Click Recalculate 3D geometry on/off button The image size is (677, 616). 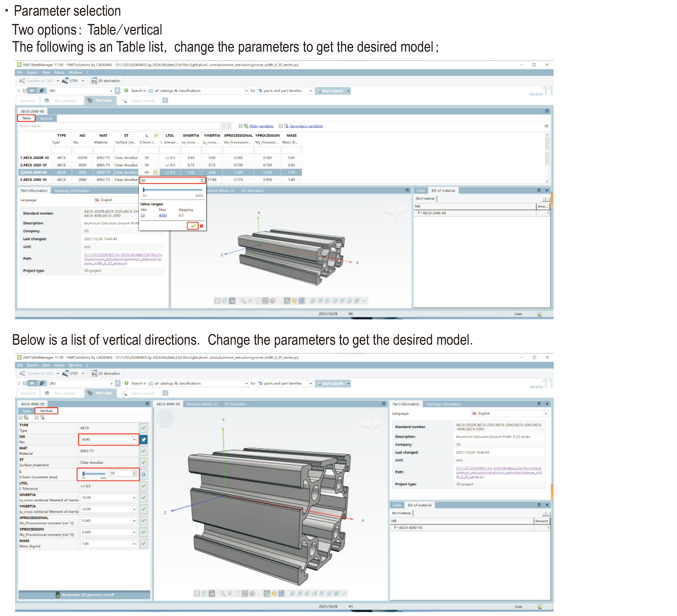pos(84,595)
